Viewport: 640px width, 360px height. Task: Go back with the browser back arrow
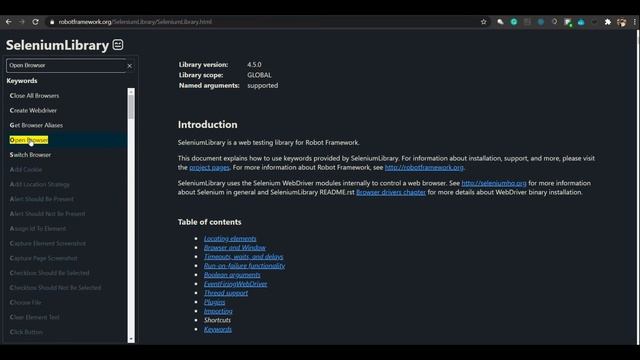[9, 22]
